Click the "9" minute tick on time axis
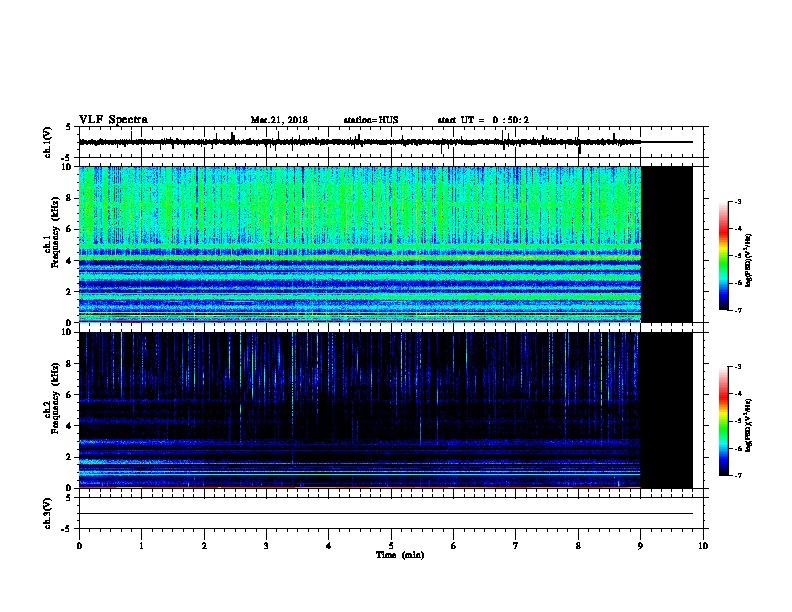Viewport: 792px width, 612px height. 640,546
